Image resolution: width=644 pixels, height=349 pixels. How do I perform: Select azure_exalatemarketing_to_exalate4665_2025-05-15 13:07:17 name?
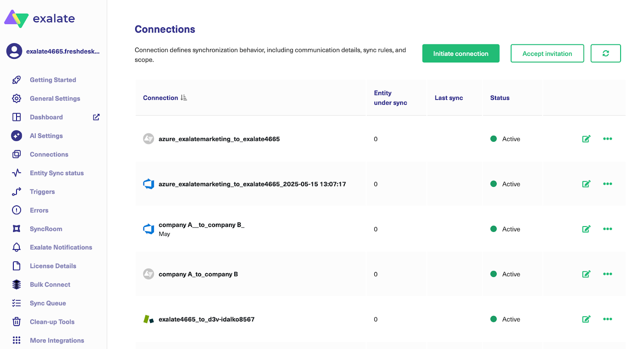(x=252, y=184)
